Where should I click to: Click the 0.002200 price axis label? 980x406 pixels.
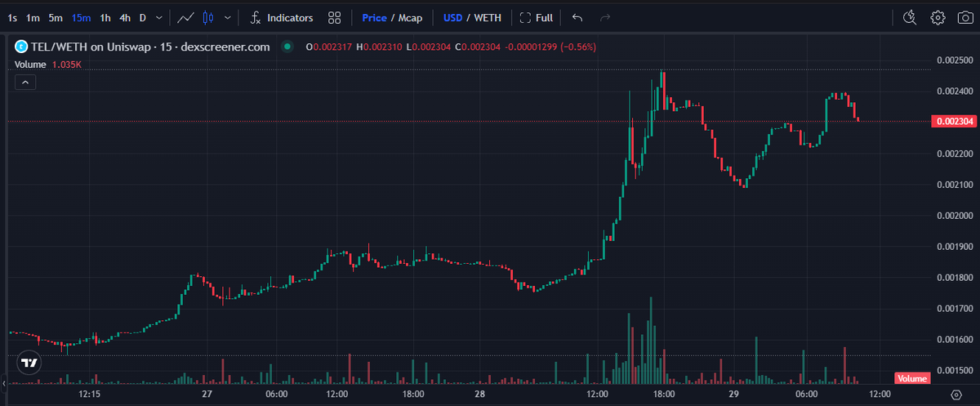954,154
